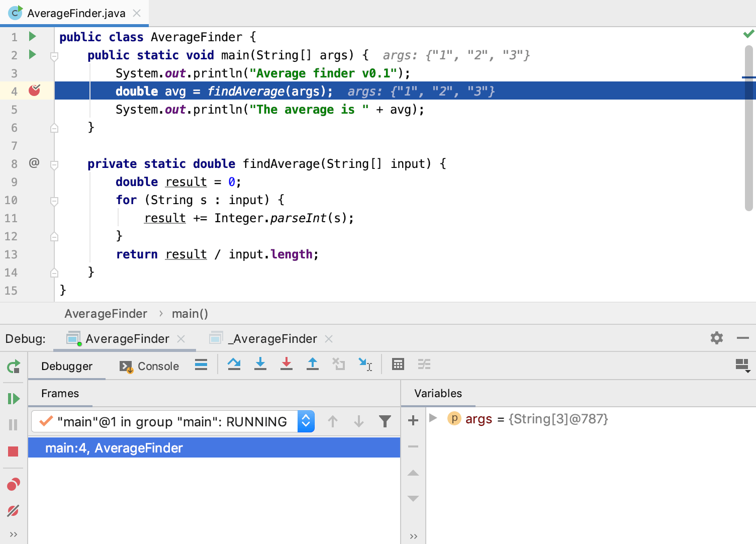756x544 pixels.
Task: Stop the AverageFinder debug session
Action: tap(14, 451)
